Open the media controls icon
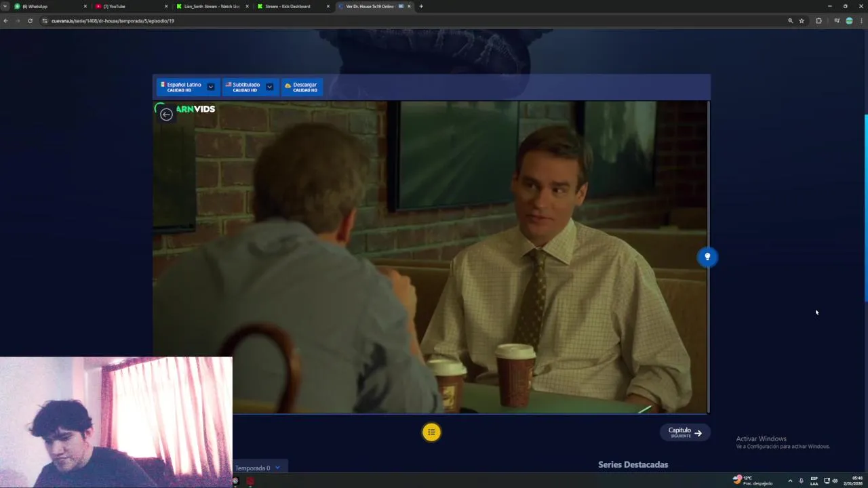Viewport: 868px width, 488px height. 837,21
